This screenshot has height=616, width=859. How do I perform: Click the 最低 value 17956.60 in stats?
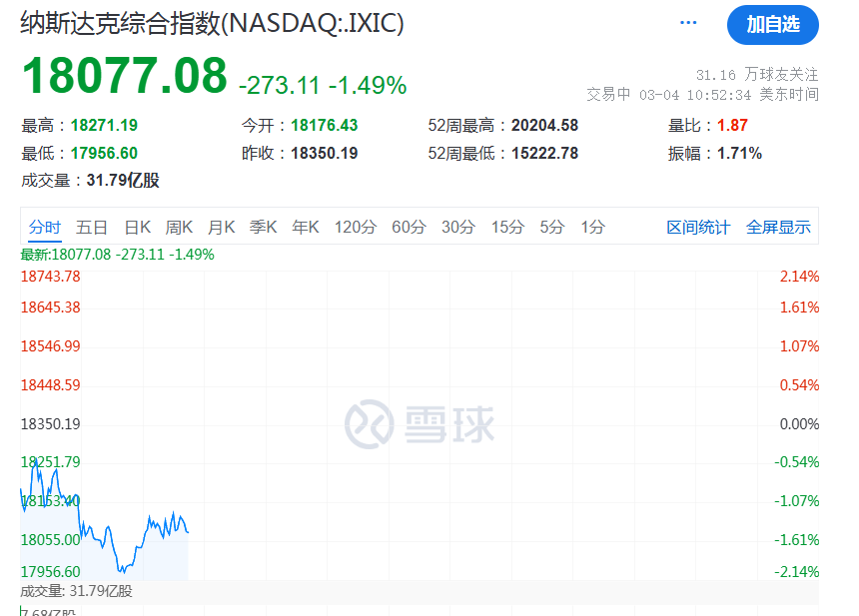[104, 154]
